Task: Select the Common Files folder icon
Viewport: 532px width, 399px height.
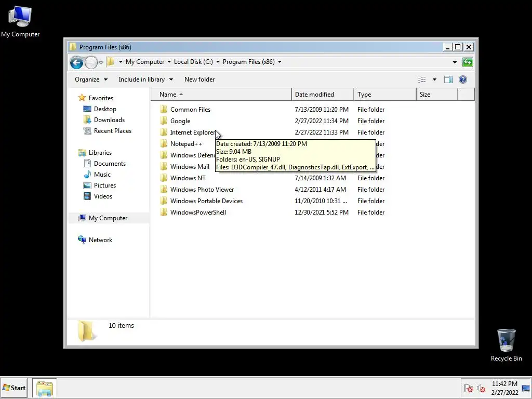Action: (x=164, y=109)
